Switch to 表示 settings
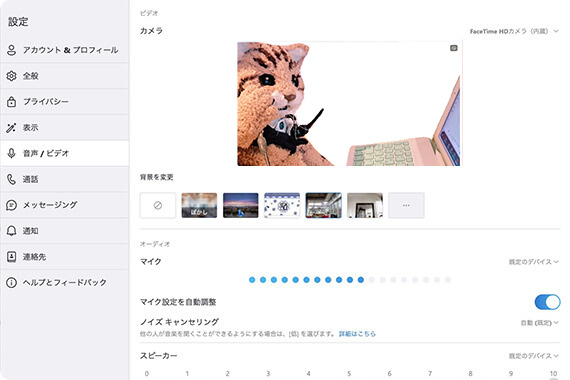 coord(65,128)
